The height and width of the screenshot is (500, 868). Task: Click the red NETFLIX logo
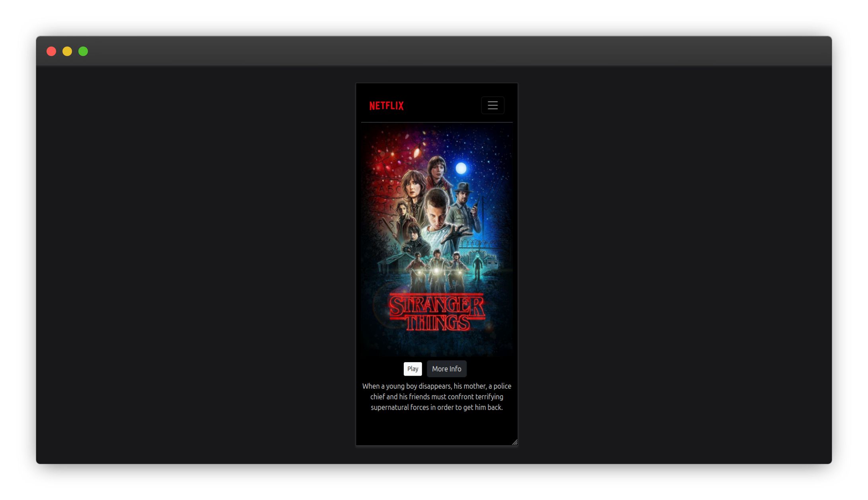(386, 106)
